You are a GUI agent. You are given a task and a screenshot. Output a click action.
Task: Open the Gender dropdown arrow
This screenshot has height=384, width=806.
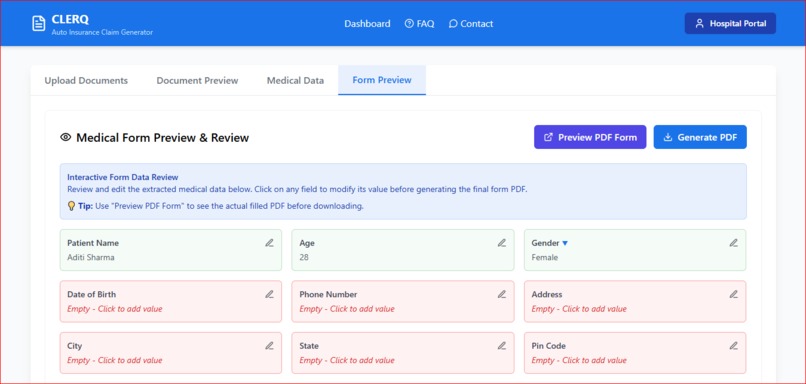coord(565,243)
